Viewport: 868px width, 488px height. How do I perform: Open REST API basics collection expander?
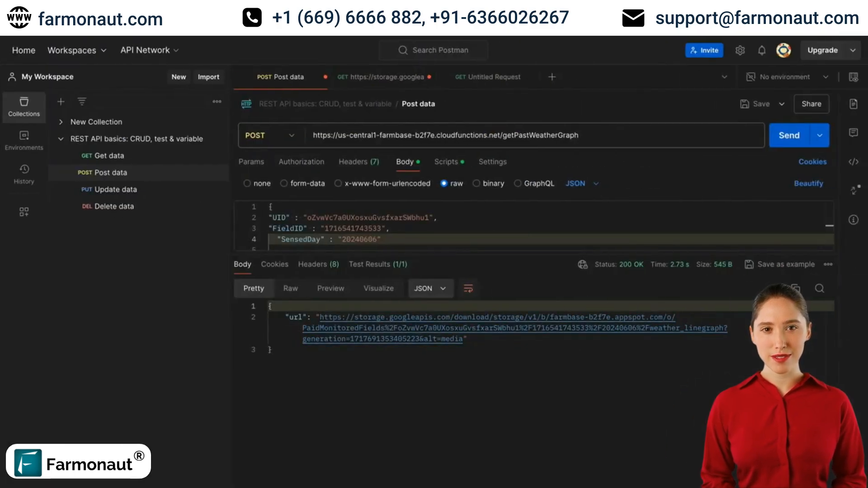[x=61, y=138]
